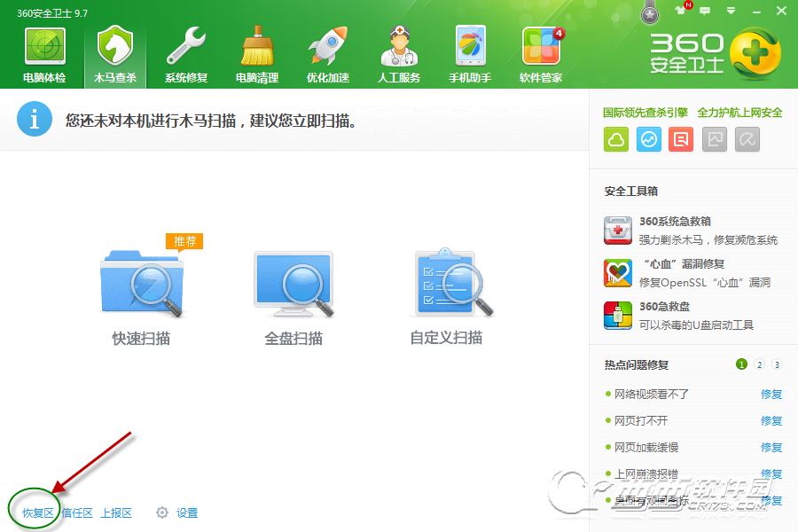
Task: Click the 推荐 badge on quick scan
Action: 184,241
